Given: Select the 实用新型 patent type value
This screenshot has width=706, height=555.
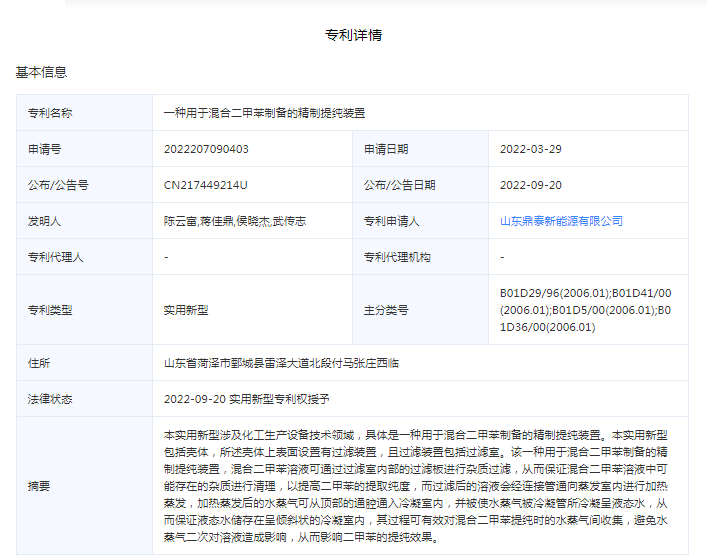Looking at the screenshot, I should click(186, 310).
